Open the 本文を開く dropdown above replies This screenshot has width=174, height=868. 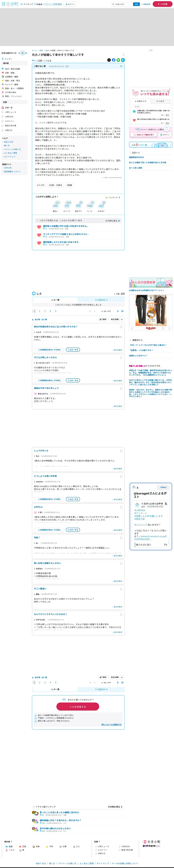tap(117, 319)
